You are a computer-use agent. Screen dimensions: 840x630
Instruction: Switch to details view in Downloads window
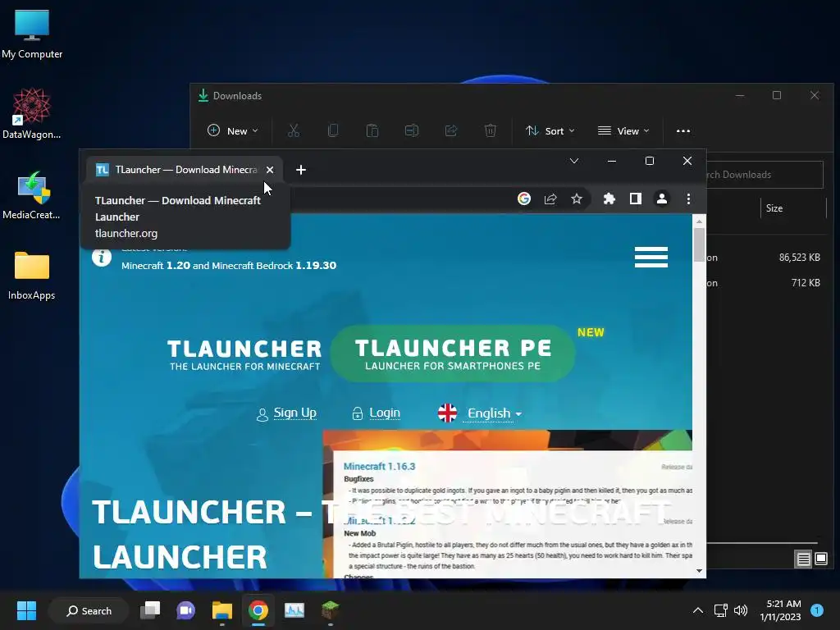coord(803,559)
